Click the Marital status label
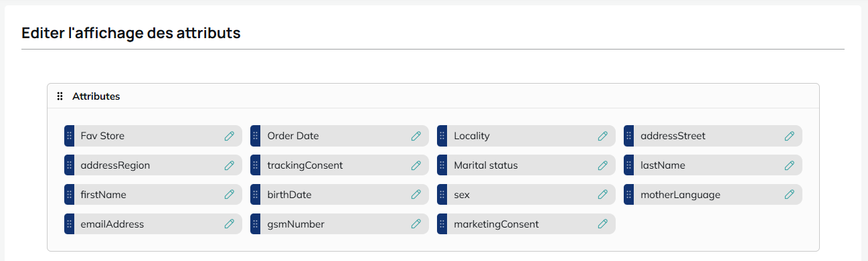Screen dimensions: 868x261 pyautogui.click(x=486, y=165)
